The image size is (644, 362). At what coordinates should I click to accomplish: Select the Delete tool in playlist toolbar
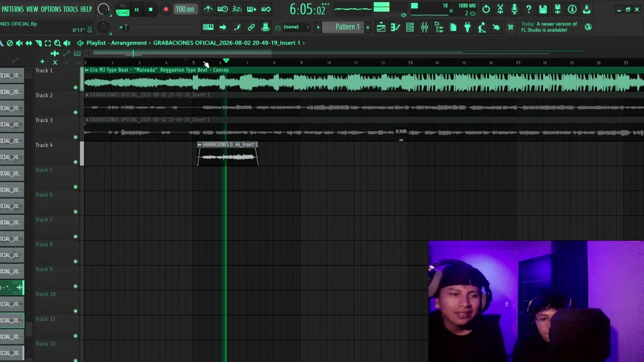pos(10,43)
